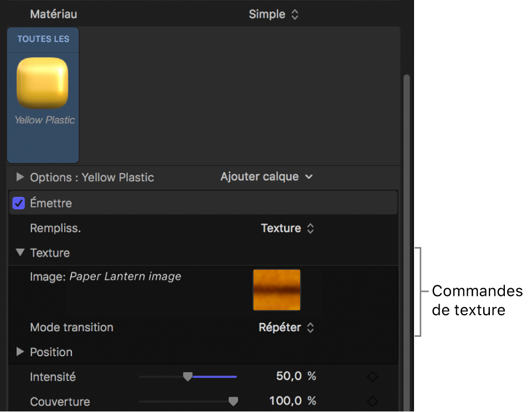Click the Mode transition label

pos(71,327)
